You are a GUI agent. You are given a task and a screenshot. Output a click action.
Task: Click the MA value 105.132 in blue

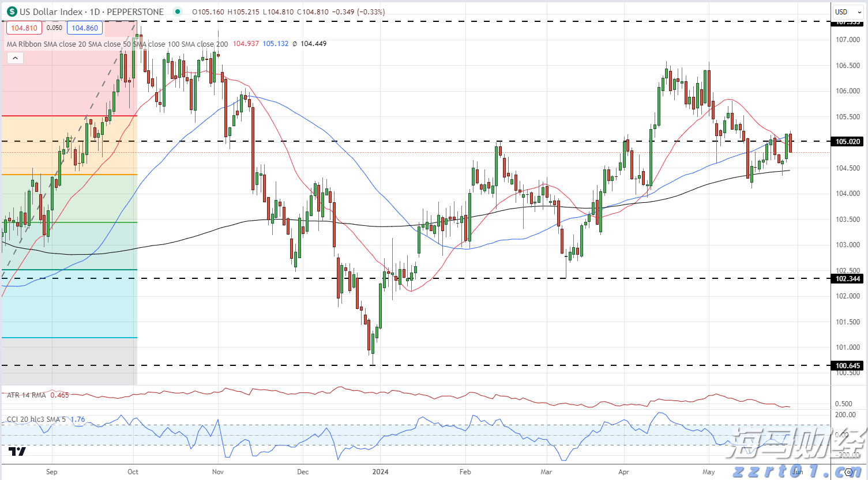tap(276, 44)
